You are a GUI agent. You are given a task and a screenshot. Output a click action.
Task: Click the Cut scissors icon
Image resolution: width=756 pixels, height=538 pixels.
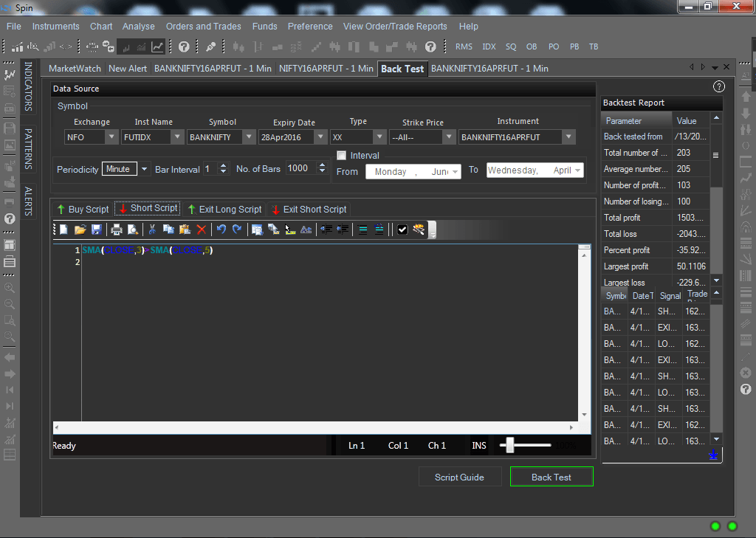coord(152,230)
